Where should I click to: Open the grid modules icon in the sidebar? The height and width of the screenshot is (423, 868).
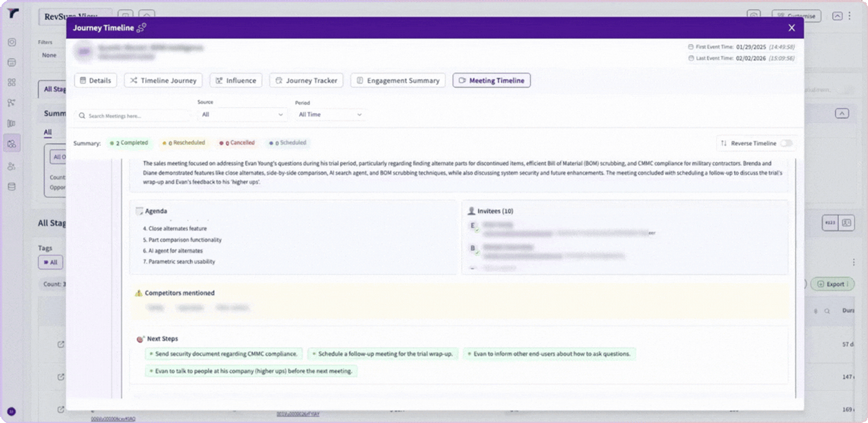[x=12, y=82]
